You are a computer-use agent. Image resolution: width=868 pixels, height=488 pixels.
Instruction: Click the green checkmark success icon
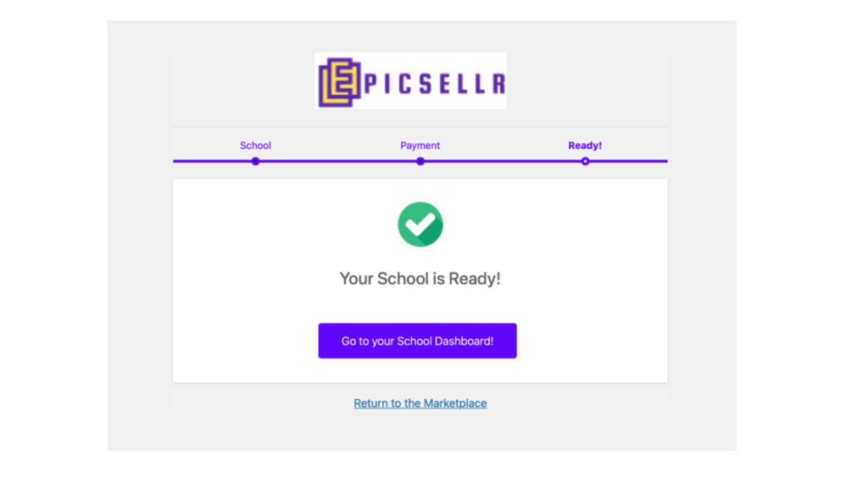(420, 224)
